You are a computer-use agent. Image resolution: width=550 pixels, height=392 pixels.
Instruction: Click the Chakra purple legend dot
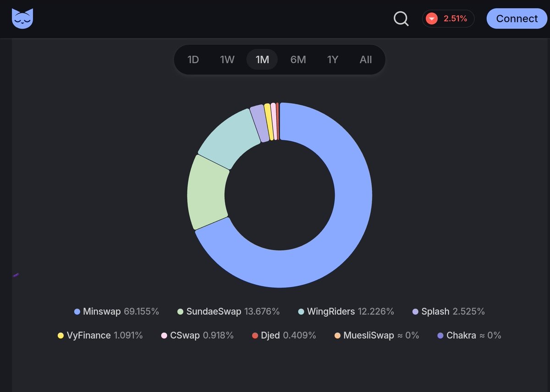coord(440,336)
